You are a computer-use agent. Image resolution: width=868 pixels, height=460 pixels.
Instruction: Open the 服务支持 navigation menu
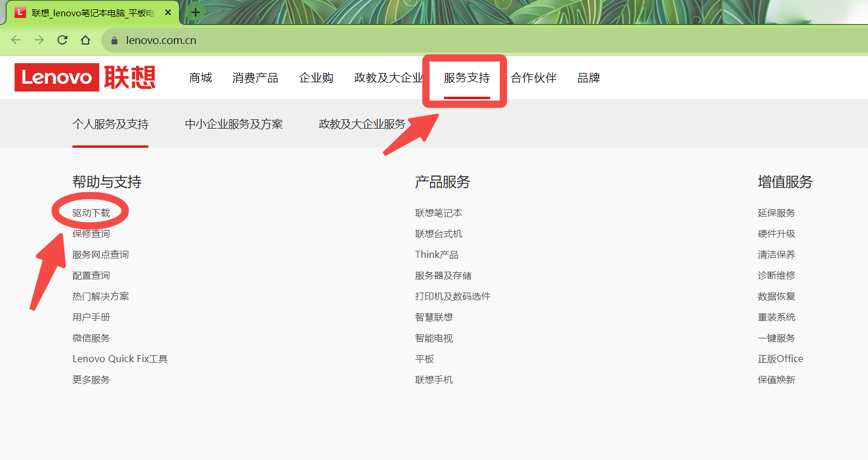(x=466, y=78)
